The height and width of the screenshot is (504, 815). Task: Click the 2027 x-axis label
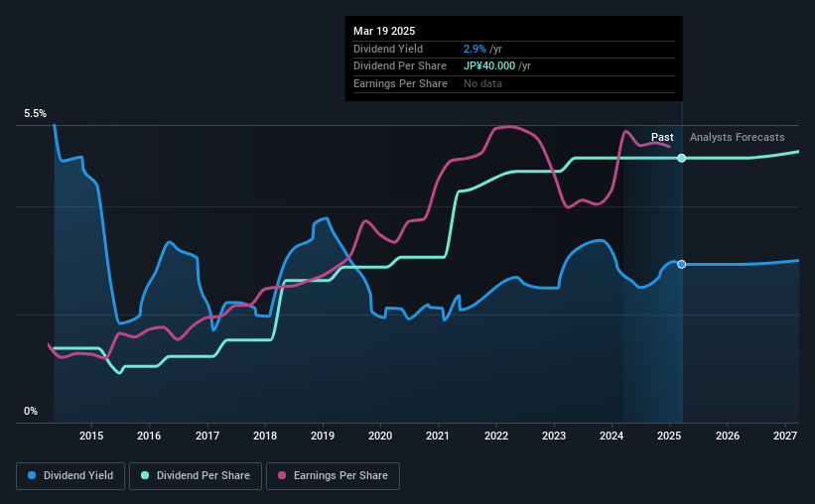click(785, 436)
